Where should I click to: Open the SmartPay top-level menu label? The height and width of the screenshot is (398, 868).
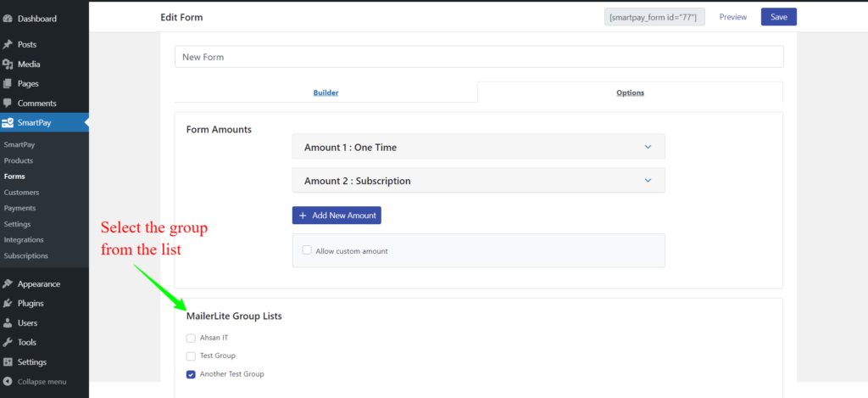click(x=34, y=122)
